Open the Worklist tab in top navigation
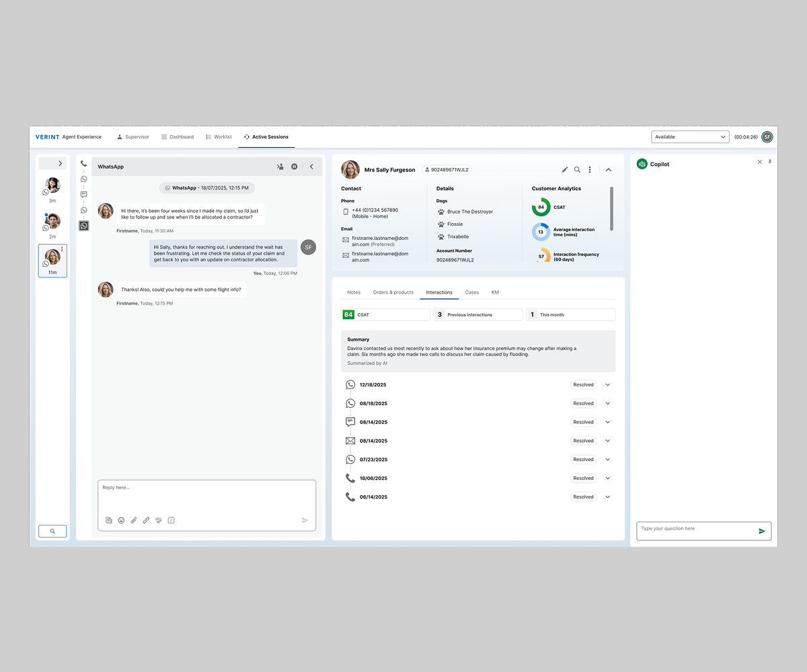Viewport: 807px width, 672px height. click(x=219, y=137)
